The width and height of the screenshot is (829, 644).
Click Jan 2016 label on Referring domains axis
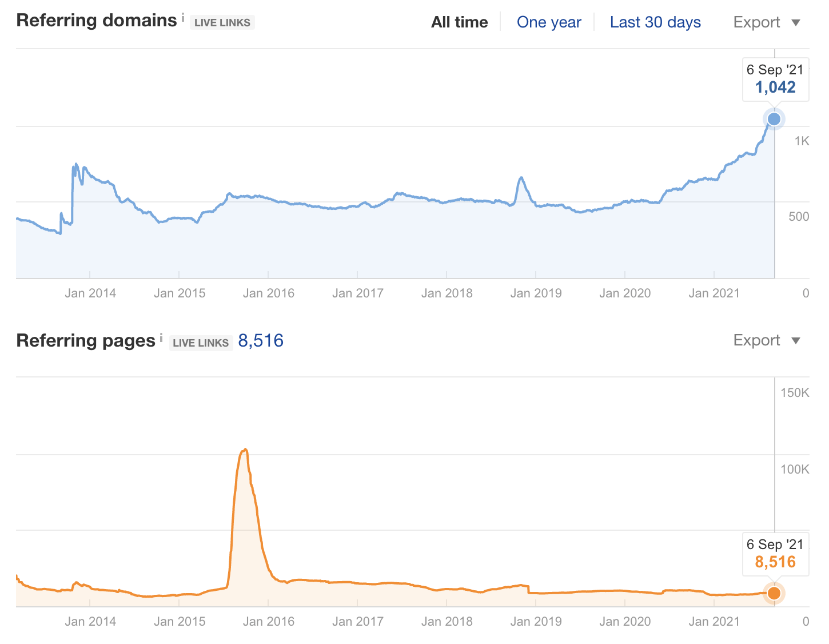269,293
